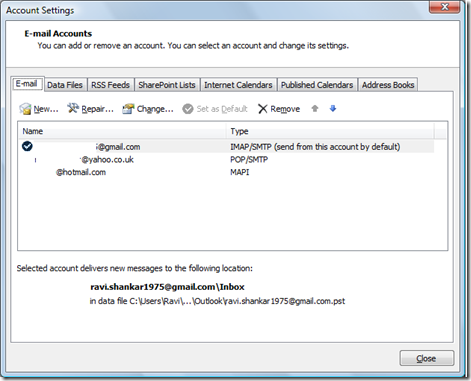The width and height of the screenshot is (471, 381).
Task: Go to SharePoint Lists tab
Action: pos(167,85)
